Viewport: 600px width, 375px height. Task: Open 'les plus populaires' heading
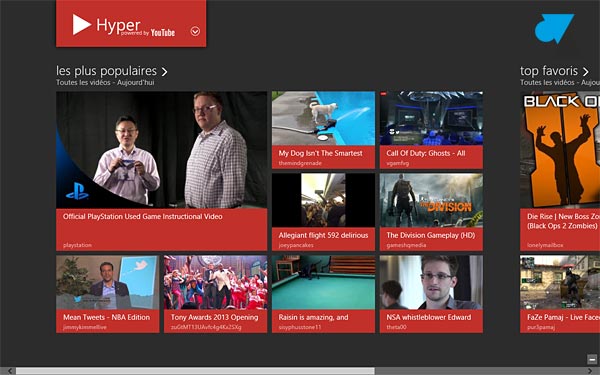pos(106,71)
